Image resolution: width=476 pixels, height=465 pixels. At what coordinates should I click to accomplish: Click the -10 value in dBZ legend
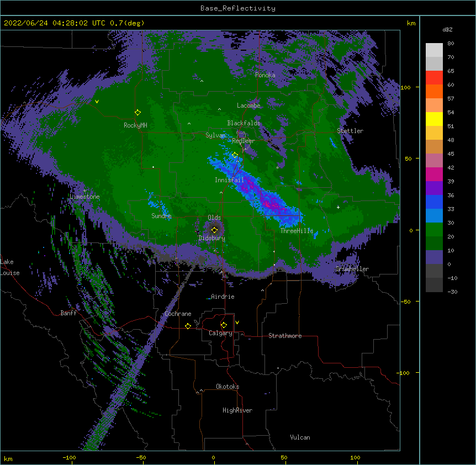coord(452,278)
